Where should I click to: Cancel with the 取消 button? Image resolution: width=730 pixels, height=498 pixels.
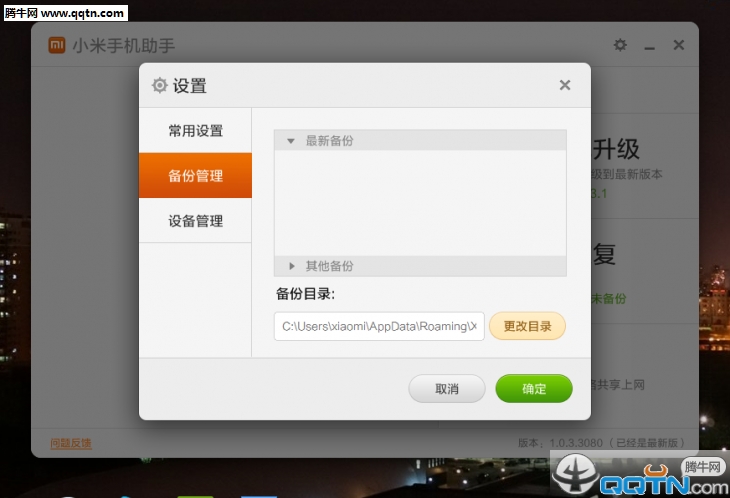click(x=447, y=389)
